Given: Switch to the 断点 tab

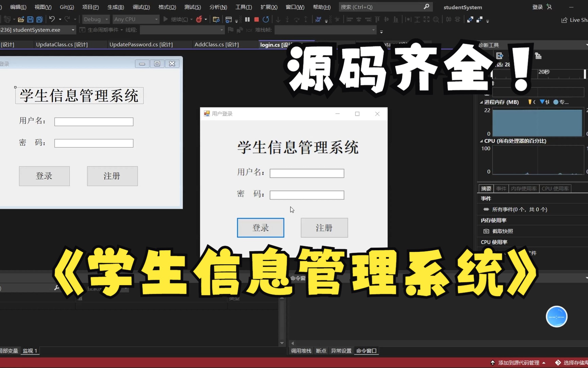Looking at the screenshot, I should [x=321, y=350].
